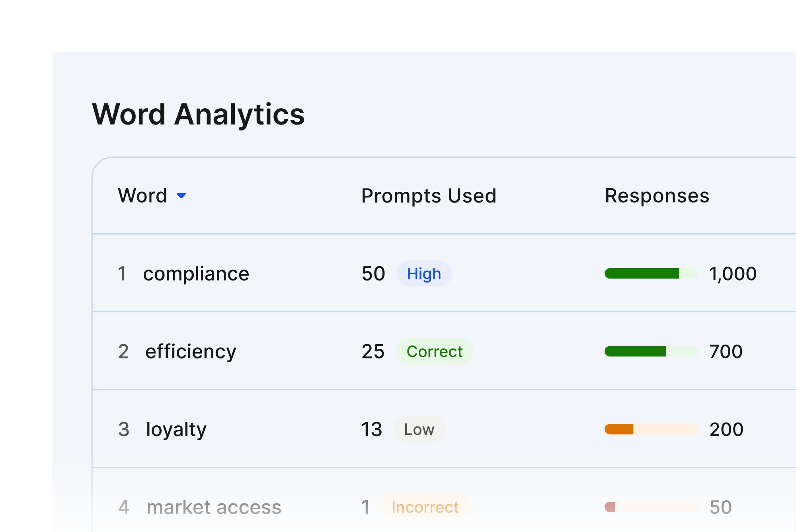The height and width of the screenshot is (532, 796).
Task: Click the 700 responses value
Action: click(726, 352)
